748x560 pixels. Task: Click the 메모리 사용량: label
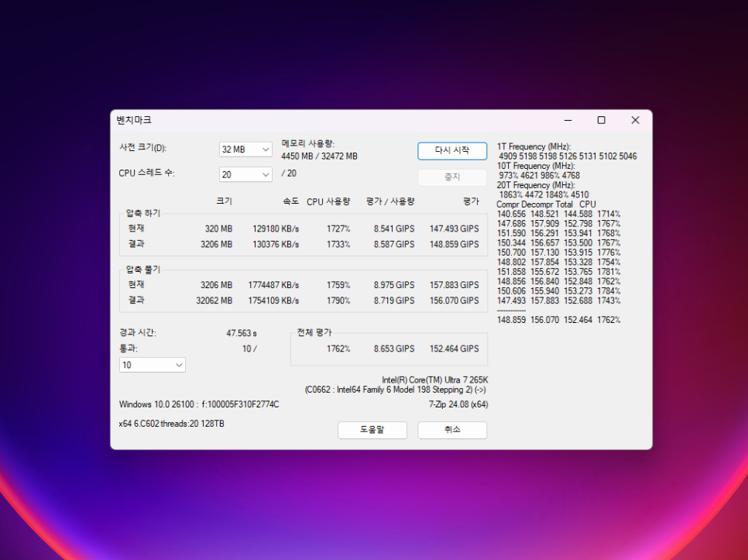pos(308,143)
